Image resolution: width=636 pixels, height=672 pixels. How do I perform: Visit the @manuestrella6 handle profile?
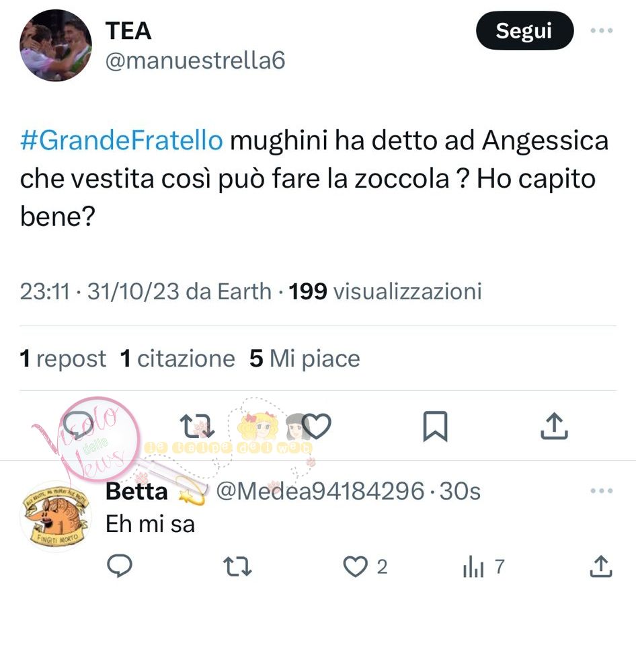tap(195, 60)
